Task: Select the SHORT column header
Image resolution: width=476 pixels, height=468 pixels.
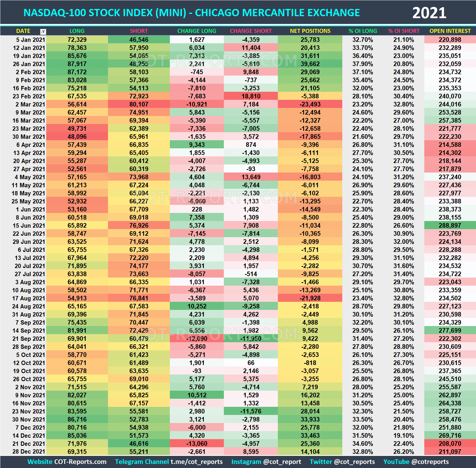Action: pyautogui.click(x=139, y=31)
